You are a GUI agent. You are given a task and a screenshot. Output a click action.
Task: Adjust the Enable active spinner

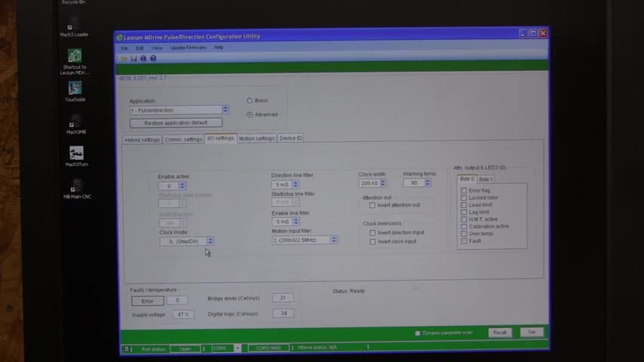(182, 186)
